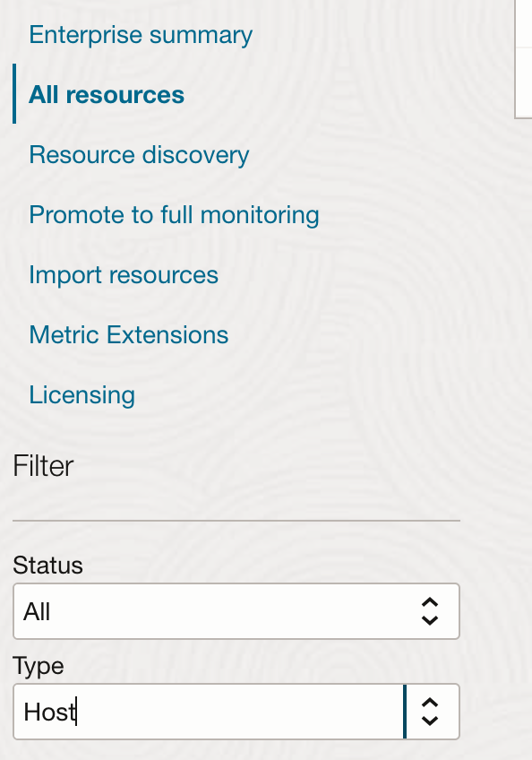
Task: Open the Enterprise summary page
Action: pyautogui.click(x=140, y=34)
